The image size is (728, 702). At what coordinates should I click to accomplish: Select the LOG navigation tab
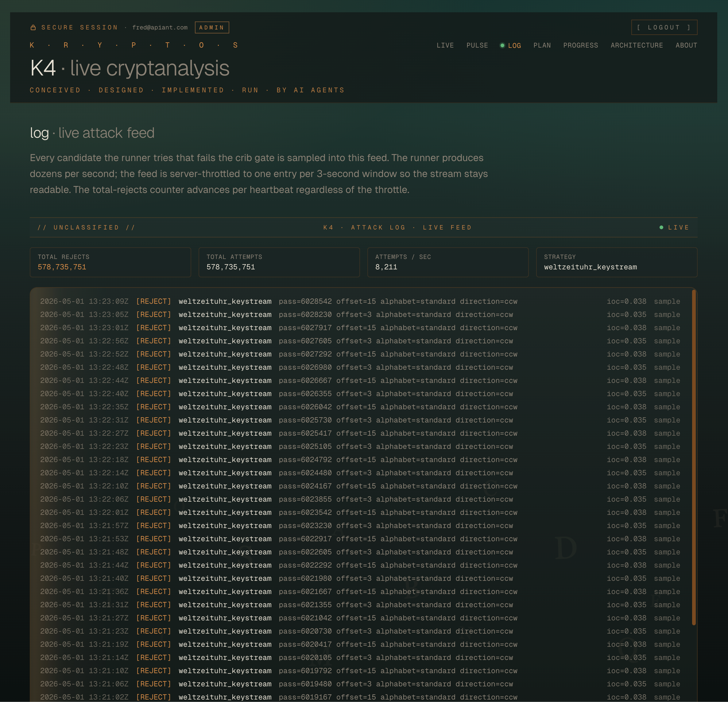[x=514, y=45]
